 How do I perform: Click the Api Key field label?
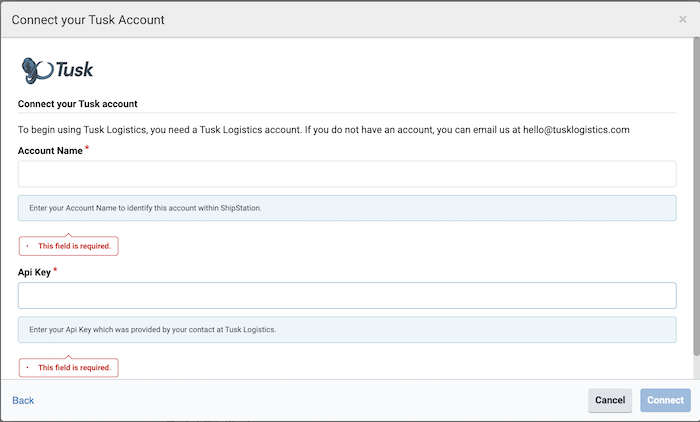click(x=34, y=272)
